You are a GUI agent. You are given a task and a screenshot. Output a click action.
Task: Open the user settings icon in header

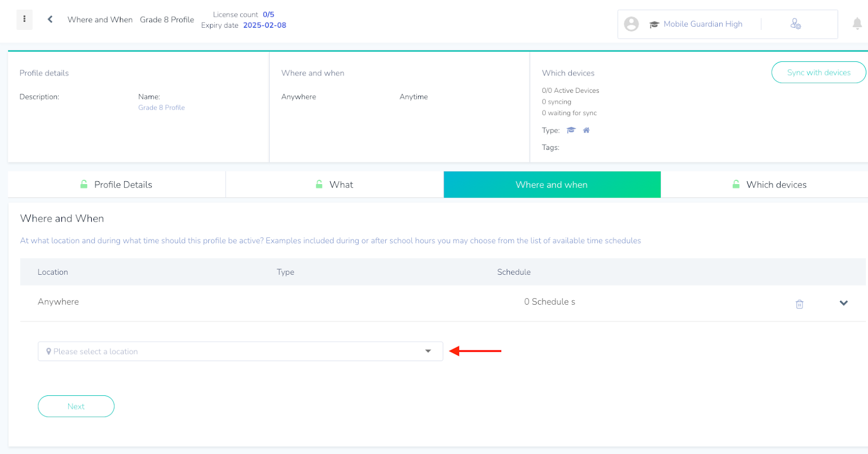(x=795, y=24)
